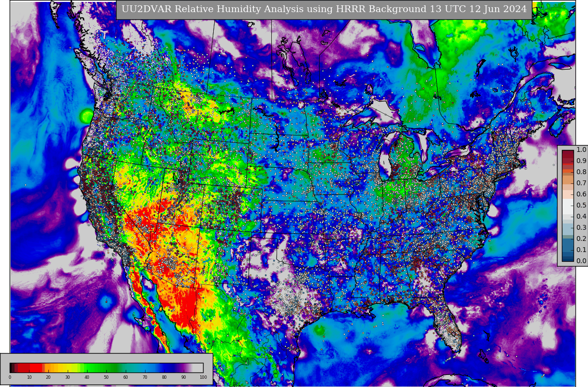Viewport: 588px width, 387px height.
Task: Click the 90 label on humidity colorbar
Action: click(x=184, y=377)
